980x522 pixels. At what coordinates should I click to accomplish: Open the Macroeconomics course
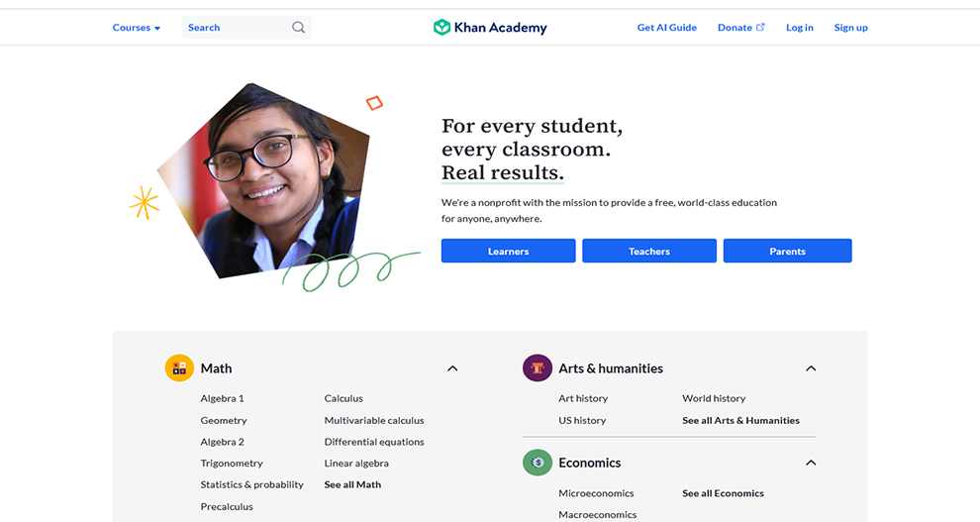[597, 514]
